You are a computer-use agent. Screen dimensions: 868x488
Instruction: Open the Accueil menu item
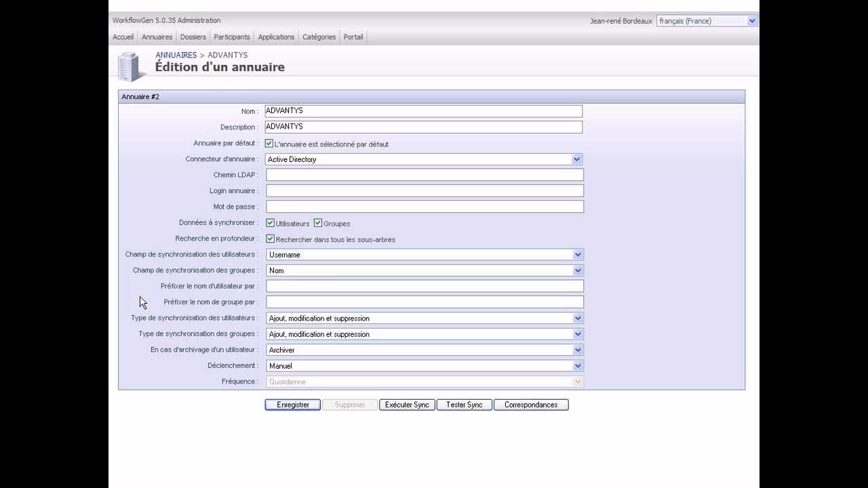[x=123, y=37]
